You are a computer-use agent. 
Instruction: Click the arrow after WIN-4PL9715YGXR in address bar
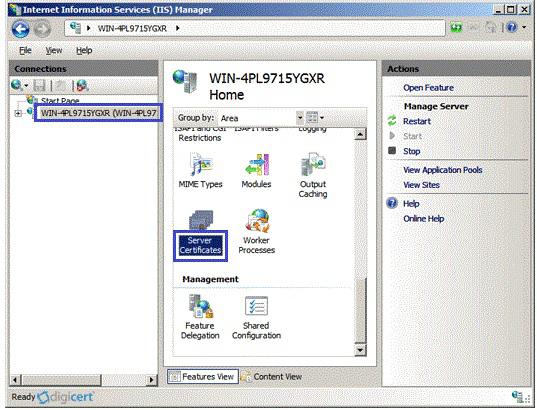pyautogui.click(x=177, y=28)
